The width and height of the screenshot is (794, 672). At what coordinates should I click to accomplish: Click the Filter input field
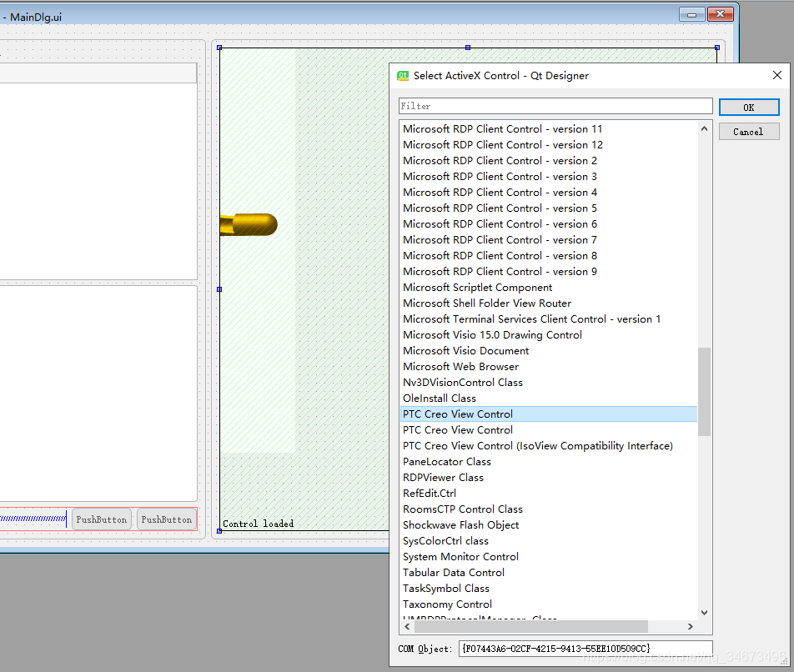click(555, 106)
